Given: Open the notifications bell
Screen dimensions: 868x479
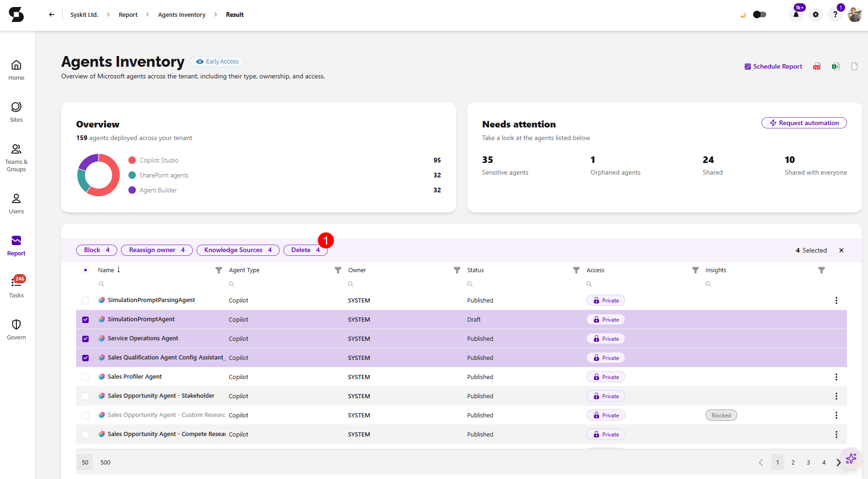Looking at the screenshot, I should click(x=796, y=14).
